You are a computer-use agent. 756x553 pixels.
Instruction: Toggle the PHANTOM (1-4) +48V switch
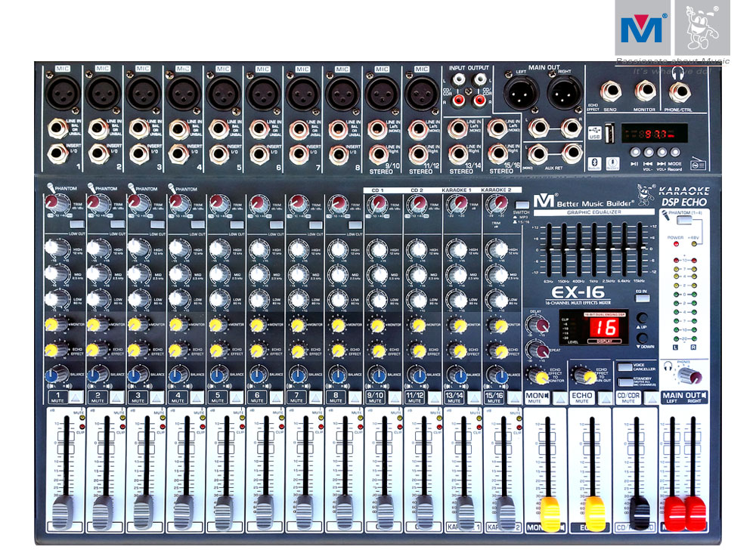(x=683, y=220)
